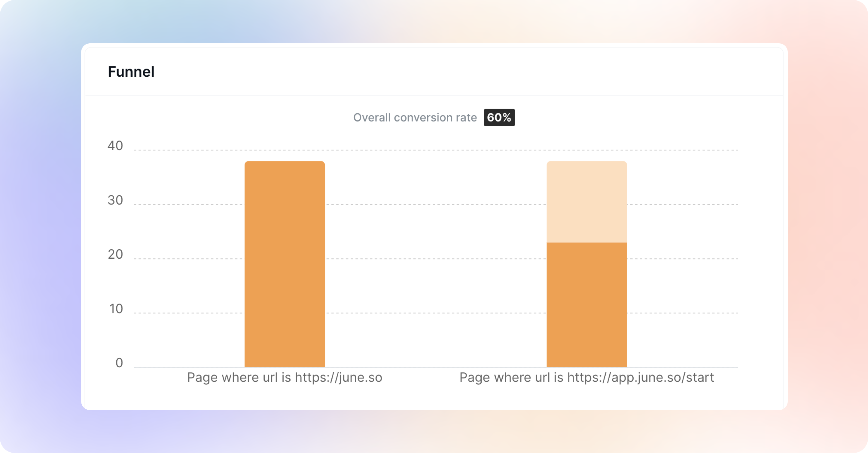The height and width of the screenshot is (453, 868).
Task: Click the x-axis baseline between the two bars
Action: pos(435,367)
